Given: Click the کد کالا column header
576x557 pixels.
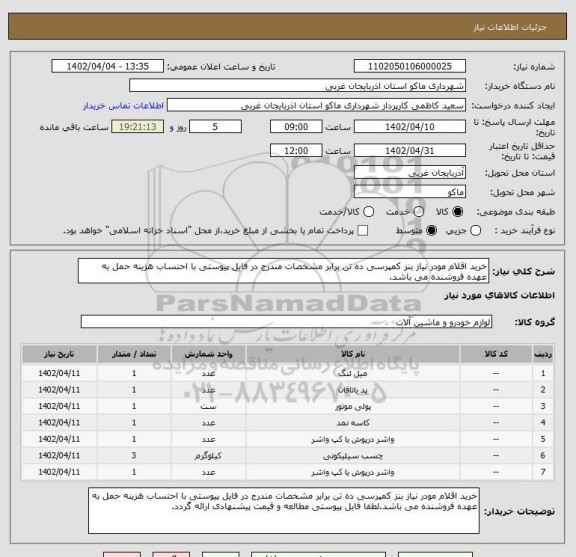Looking at the screenshot, I should [x=496, y=354].
